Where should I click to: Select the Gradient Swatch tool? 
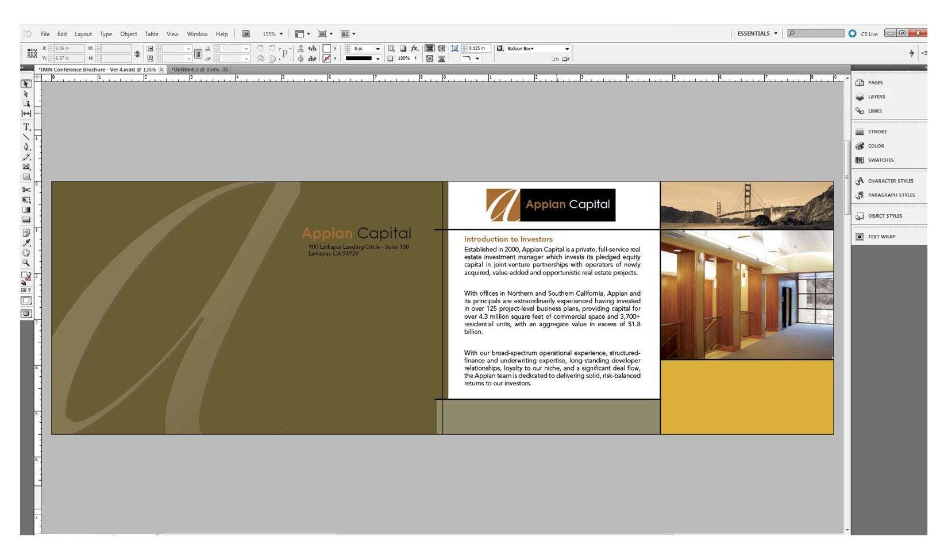pos(26,210)
